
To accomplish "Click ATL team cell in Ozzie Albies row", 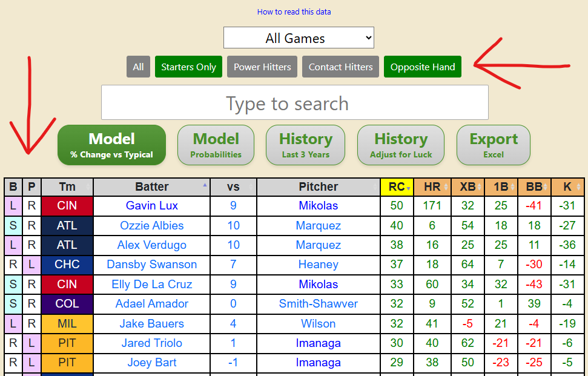I will (67, 226).
